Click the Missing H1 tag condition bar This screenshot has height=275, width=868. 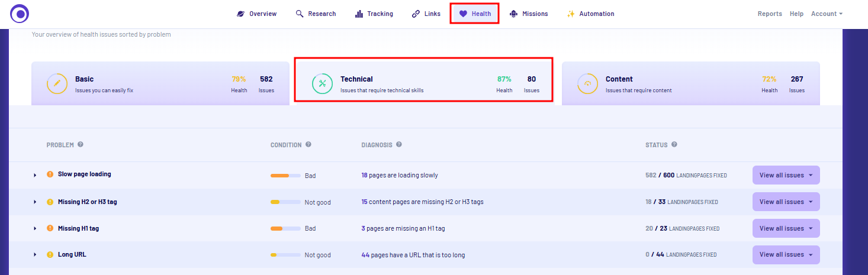(285, 229)
